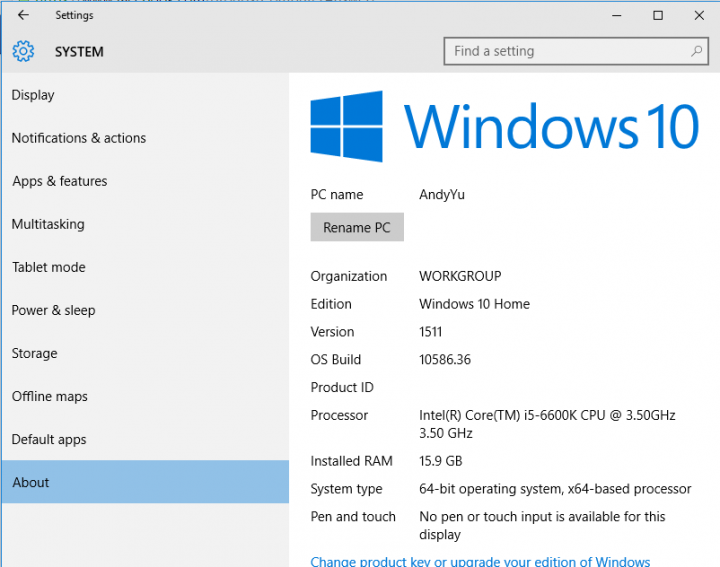The width and height of the screenshot is (720, 567).
Task: Open the Display settings page
Action: click(145, 95)
